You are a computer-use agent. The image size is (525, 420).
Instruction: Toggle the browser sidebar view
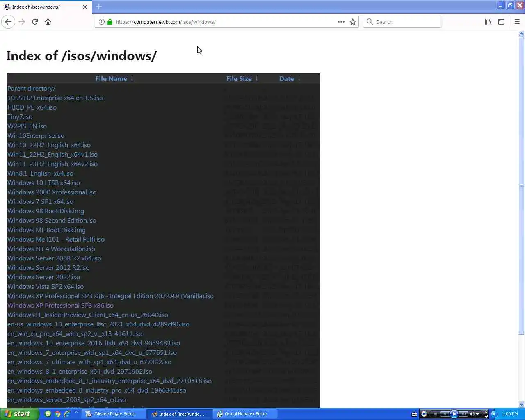501,22
